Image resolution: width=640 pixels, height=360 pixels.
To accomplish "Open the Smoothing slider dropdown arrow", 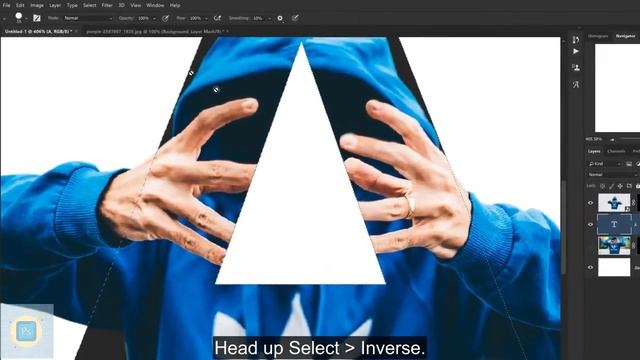I will (269, 18).
